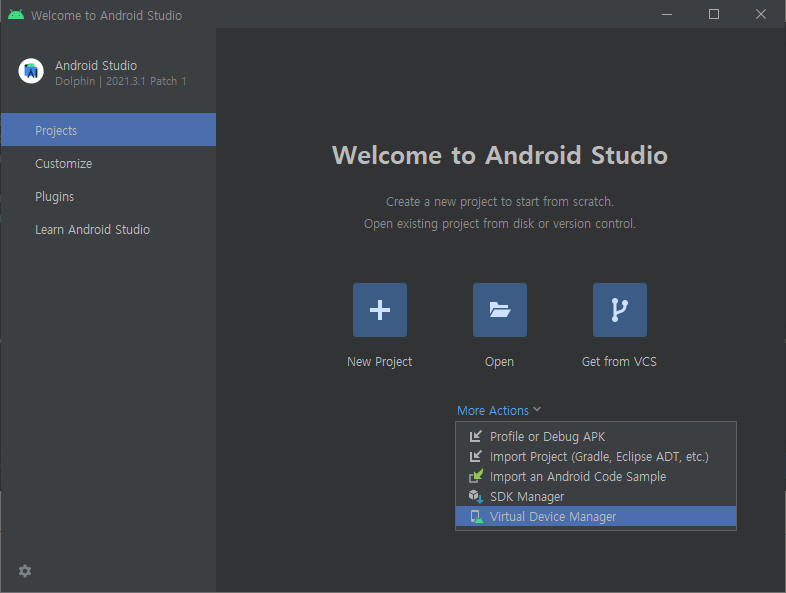Viewport: 786px width, 593px height.
Task: Select Import Project (Gradle, Eclipse ADT, etc.)
Action: pos(596,457)
